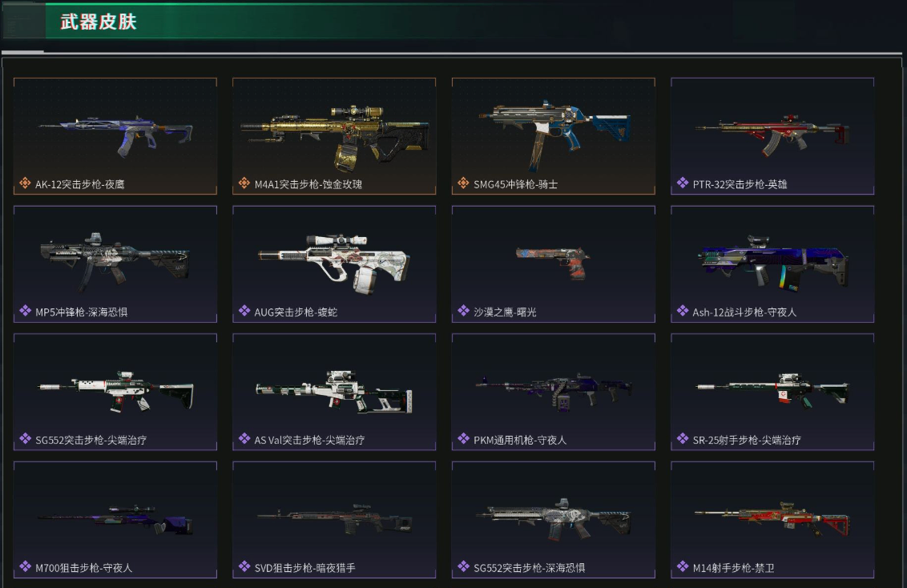907x588 pixels.
Task: Click the purple diamond icon beside 沙漠之鹰-曙光
Action: pos(463,311)
